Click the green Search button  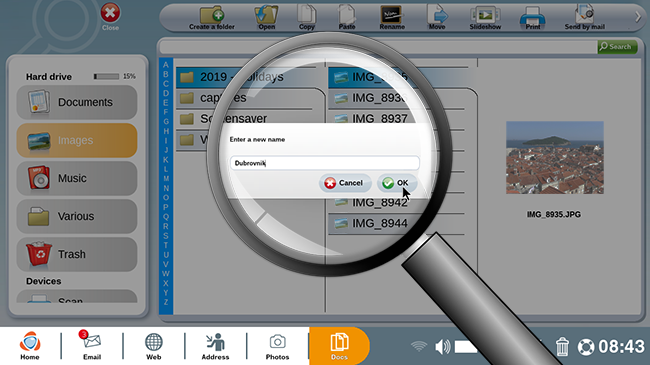click(617, 46)
